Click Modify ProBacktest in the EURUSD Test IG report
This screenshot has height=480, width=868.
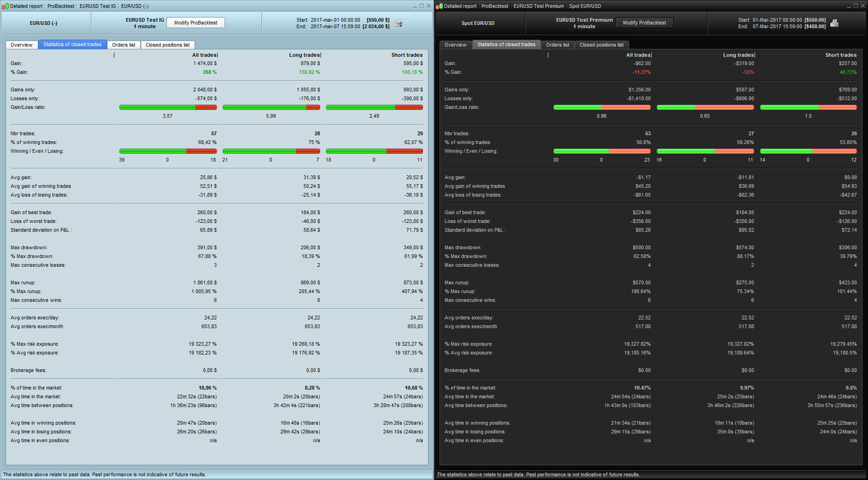pyautogui.click(x=196, y=22)
